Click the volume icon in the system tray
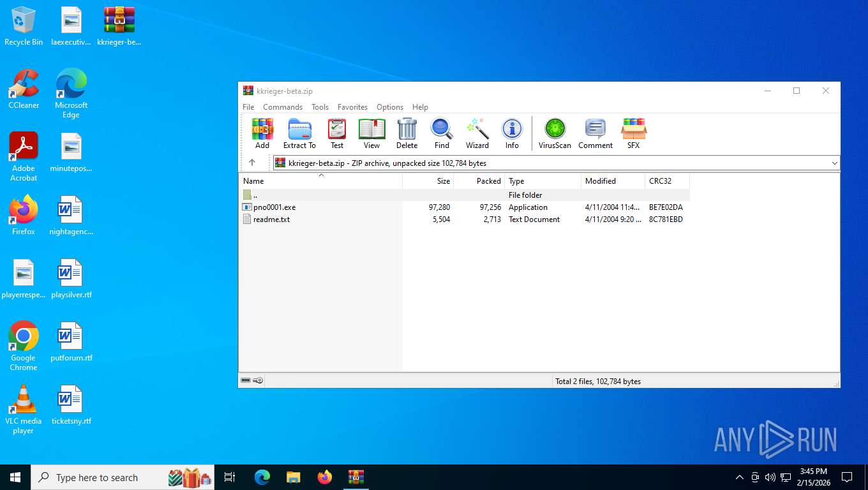Viewport: 868px width, 490px height. pyautogui.click(x=770, y=477)
